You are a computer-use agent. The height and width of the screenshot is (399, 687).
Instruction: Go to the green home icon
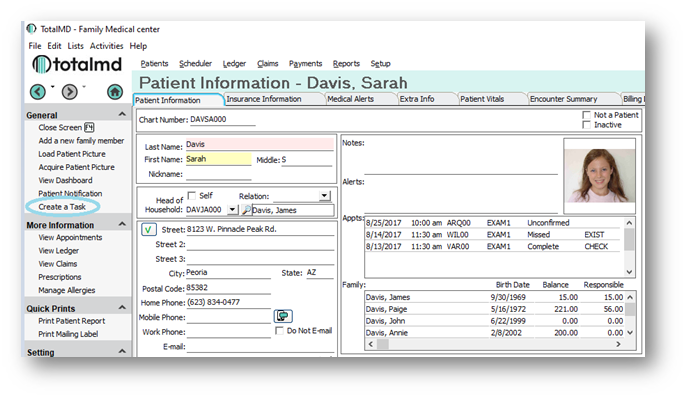tap(115, 92)
